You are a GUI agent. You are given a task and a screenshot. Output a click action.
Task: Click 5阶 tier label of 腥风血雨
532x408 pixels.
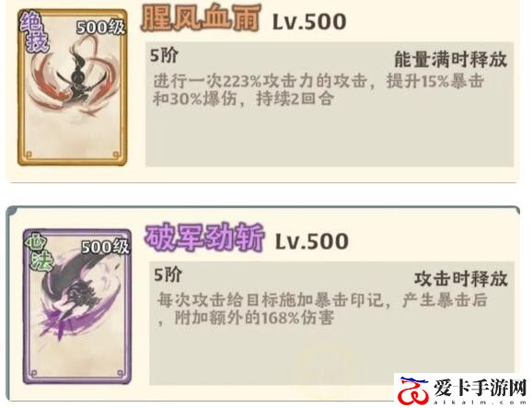pyautogui.click(x=164, y=55)
